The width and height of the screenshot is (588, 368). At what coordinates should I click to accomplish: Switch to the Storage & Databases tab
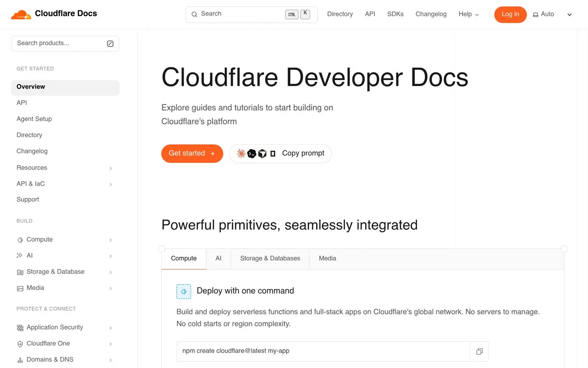[270, 259]
